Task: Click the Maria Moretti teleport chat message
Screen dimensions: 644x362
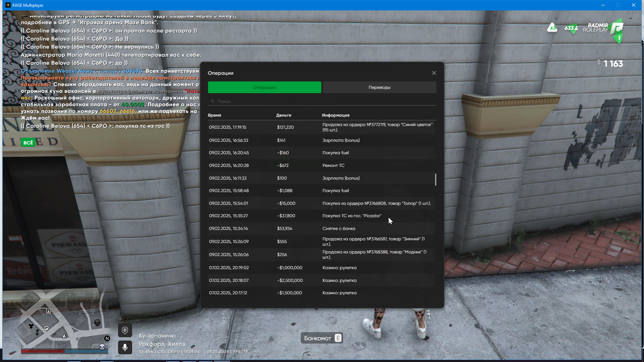Action: click(111, 55)
